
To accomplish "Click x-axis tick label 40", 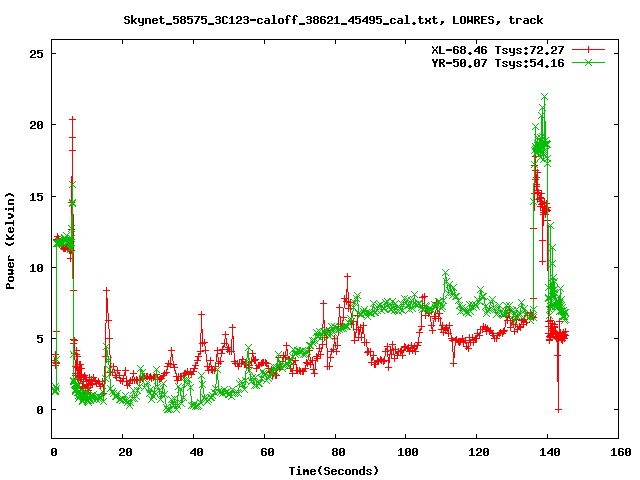I will tap(196, 452).
